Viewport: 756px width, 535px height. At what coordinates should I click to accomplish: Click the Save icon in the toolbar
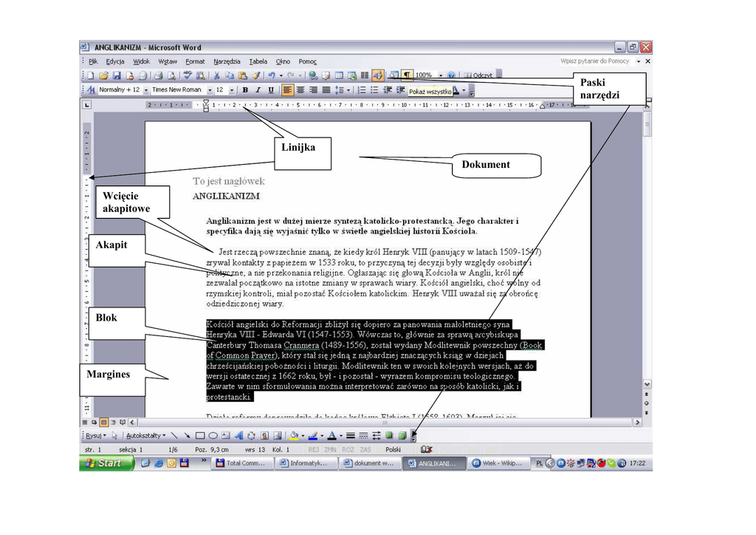tap(117, 75)
